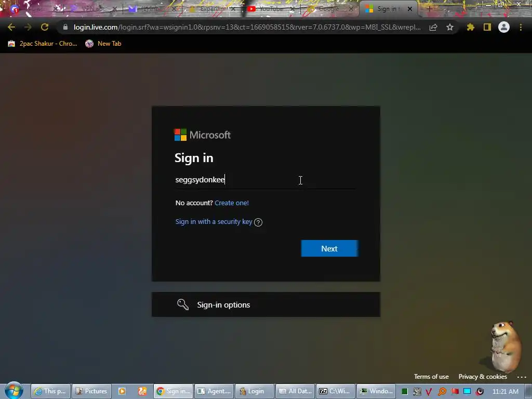
Task: Click the address bar URL
Action: click(x=247, y=27)
